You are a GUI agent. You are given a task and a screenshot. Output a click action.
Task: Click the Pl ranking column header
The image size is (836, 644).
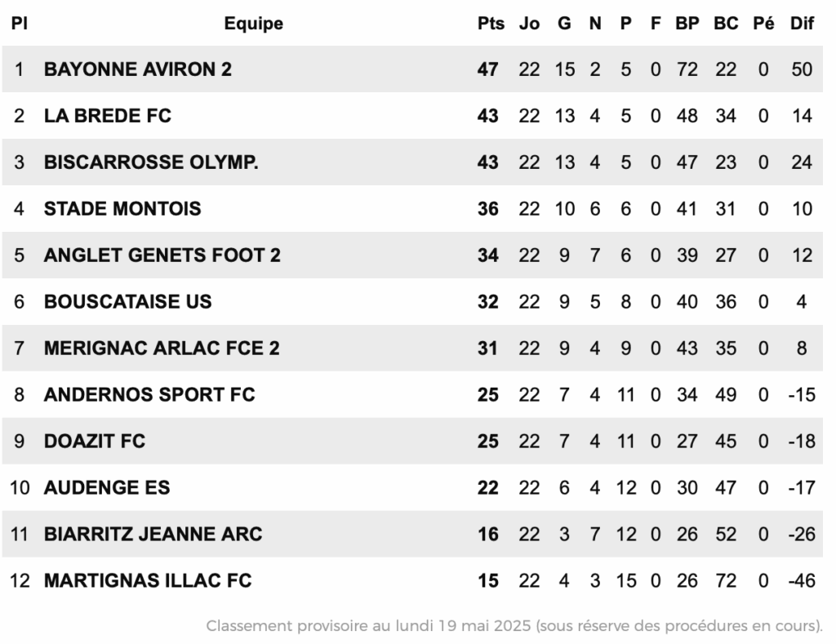click(x=20, y=23)
